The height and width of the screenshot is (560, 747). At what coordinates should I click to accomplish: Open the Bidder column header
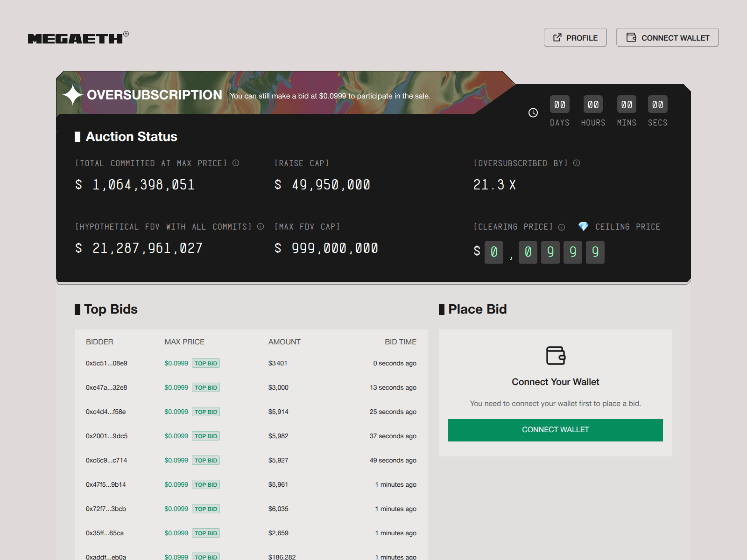coord(100,342)
